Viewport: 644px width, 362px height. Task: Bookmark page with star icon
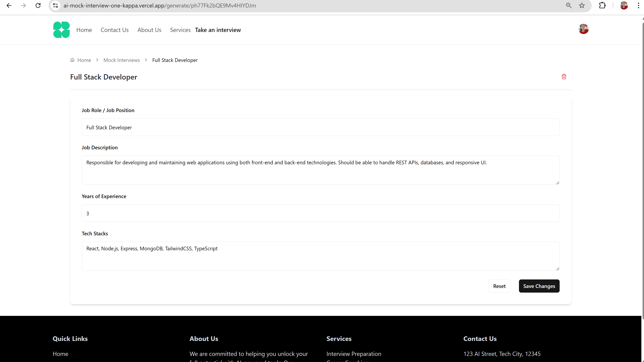(582, 5)
